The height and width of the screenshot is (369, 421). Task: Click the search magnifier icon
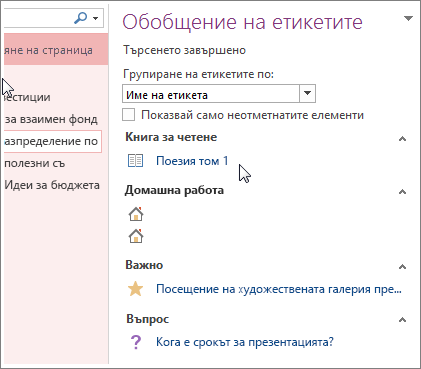tap(80, 18)
